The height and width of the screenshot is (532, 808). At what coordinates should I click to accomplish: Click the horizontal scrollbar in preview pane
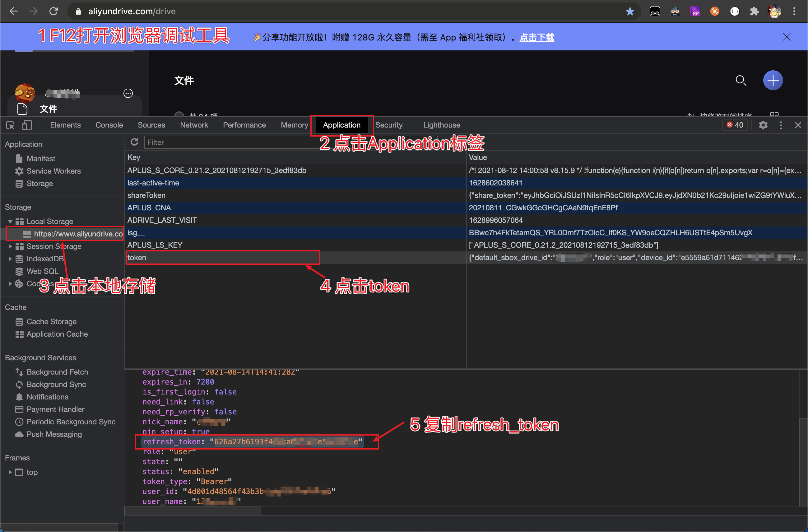(x=193, y=511)
